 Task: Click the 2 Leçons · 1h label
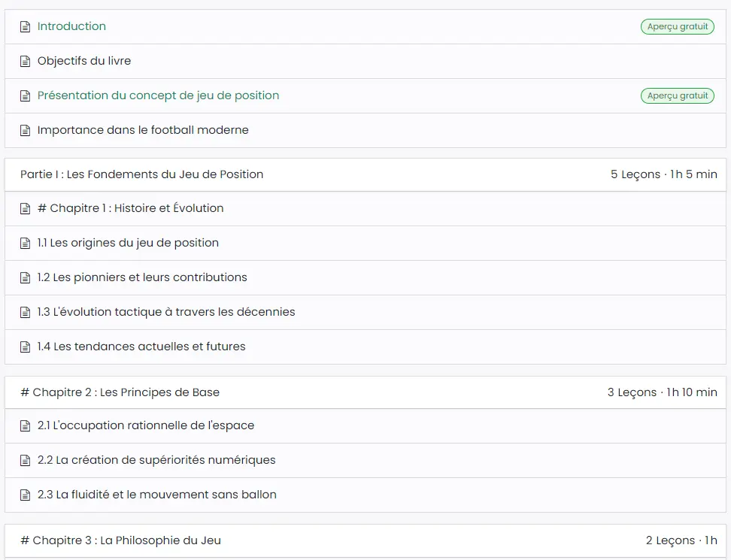[x=681, y=540]
